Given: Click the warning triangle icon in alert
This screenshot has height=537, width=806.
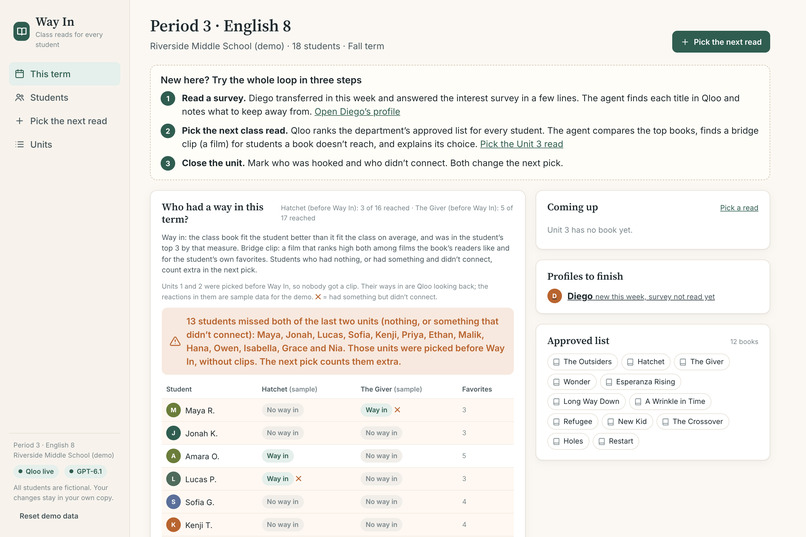Looking at the screenshot, I should (x=175, y=341).
